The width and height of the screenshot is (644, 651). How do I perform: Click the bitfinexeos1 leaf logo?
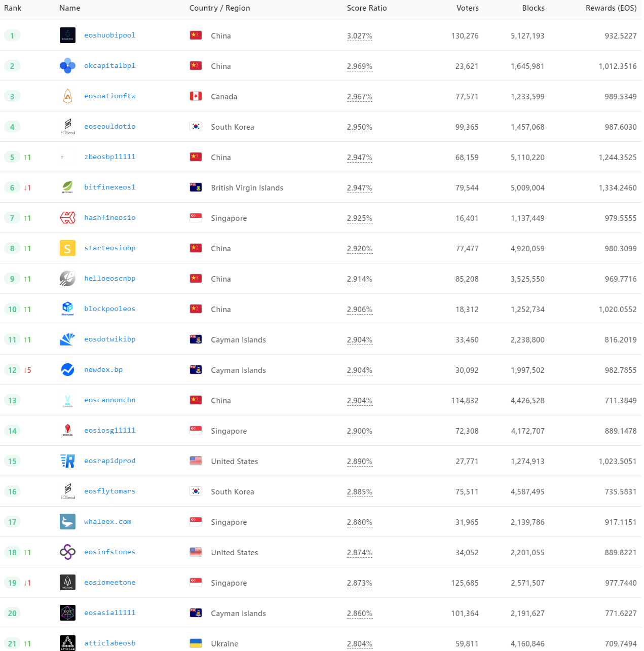[67, 187]
